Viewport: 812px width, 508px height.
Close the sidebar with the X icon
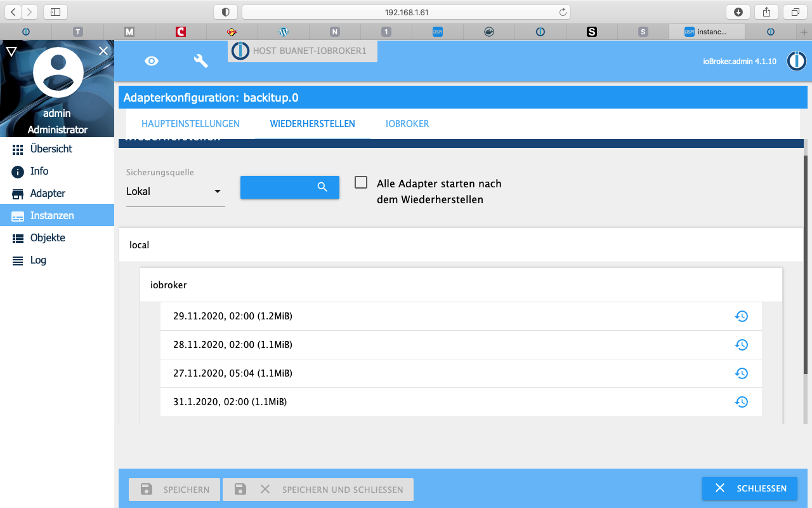pyautogui.click(x=103, y=51)
